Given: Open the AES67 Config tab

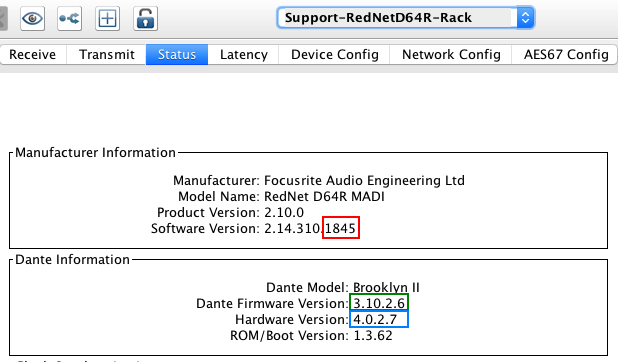Looking at the screenshot, I should 565,54.
